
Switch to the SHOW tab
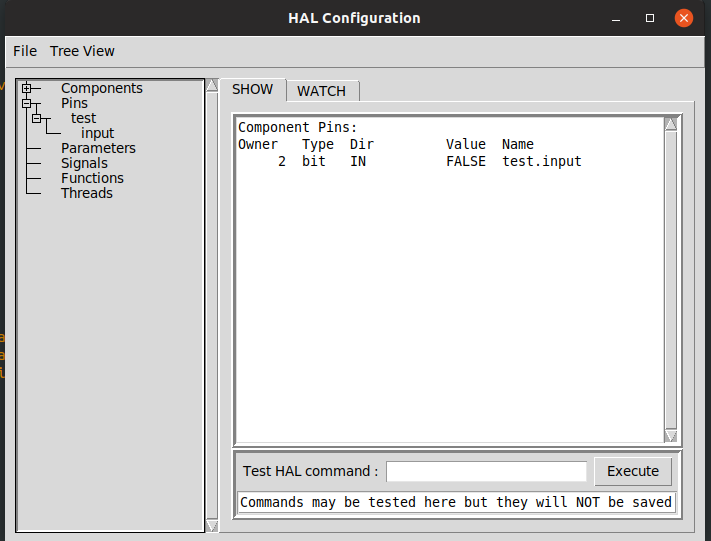253,89
